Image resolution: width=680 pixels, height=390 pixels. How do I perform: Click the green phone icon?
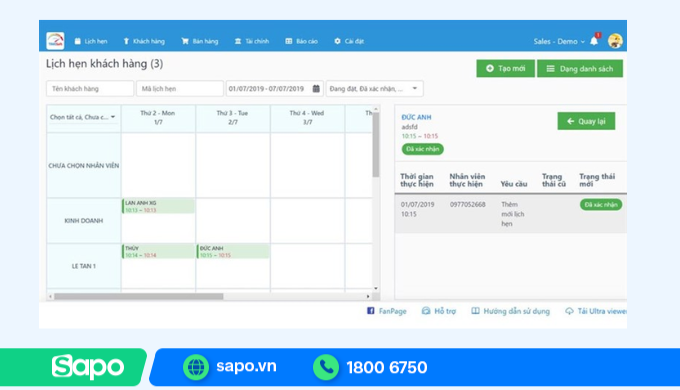[x=326, y=367]
